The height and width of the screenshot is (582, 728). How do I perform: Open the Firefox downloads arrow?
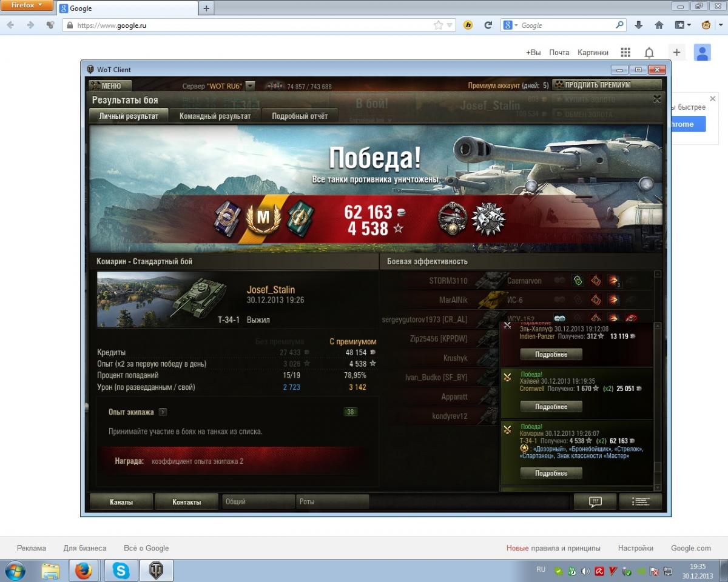click(x=638, y=25)
